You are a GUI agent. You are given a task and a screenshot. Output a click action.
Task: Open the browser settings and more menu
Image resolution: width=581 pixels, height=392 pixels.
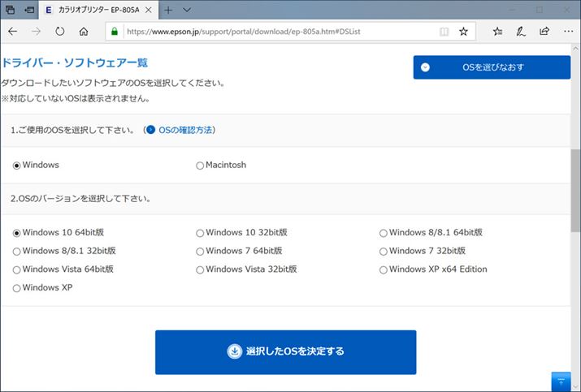click(x=566, y=32)
